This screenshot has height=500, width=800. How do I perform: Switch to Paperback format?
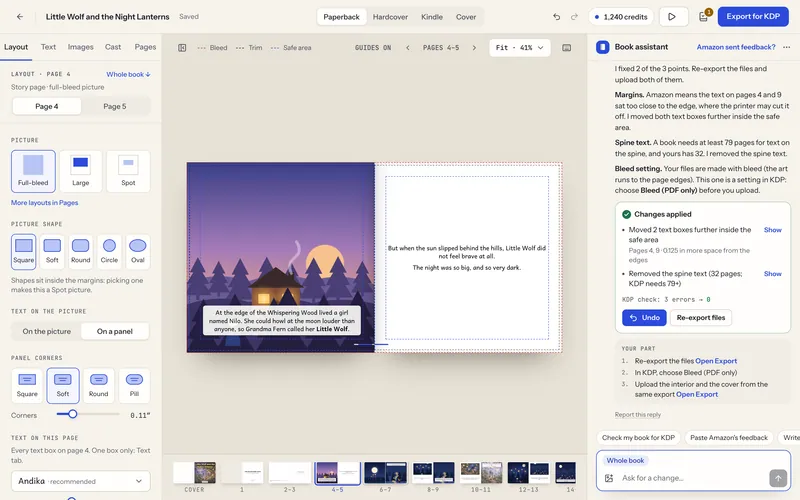[341, 17]
